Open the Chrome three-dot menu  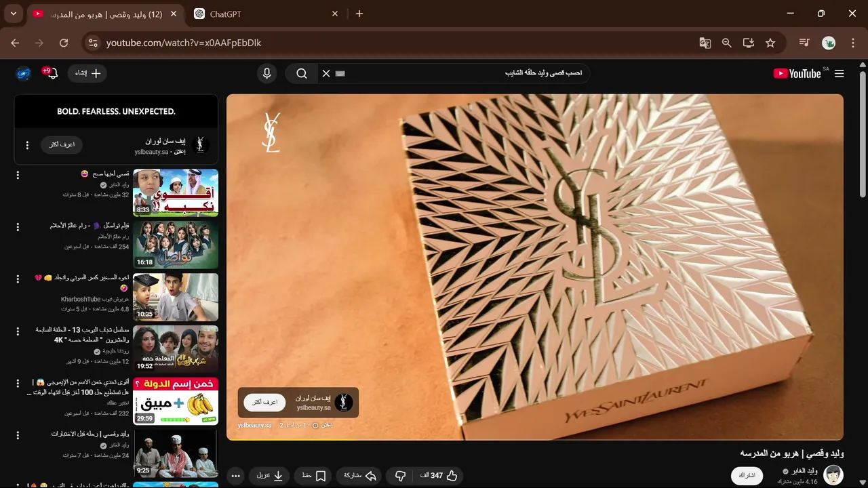(x=852, y=43)
